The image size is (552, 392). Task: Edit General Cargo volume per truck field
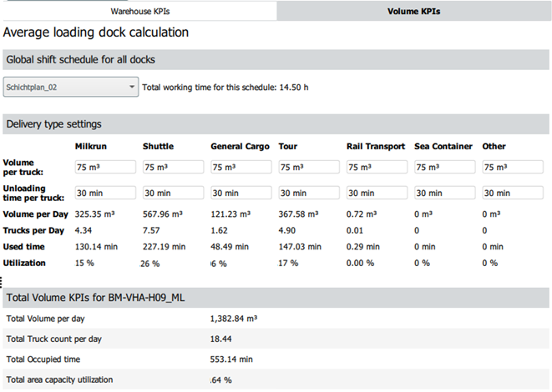tap(241, 167)
